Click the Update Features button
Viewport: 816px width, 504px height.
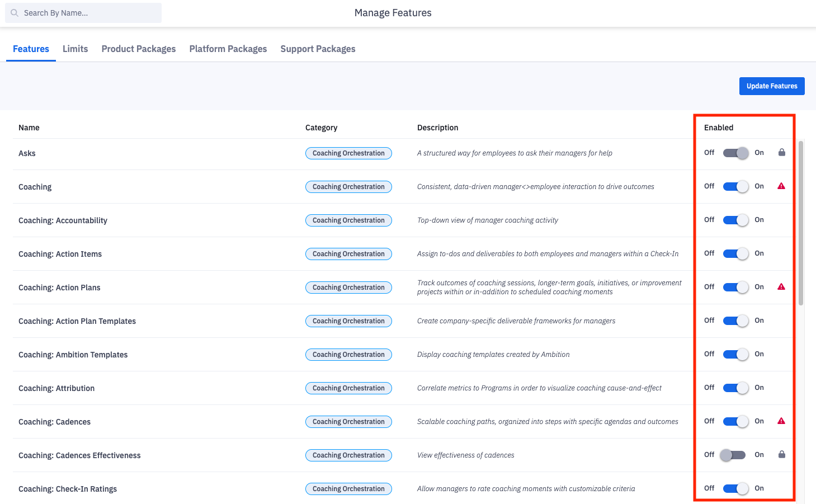pyautogui.click(x=771, y=86)
